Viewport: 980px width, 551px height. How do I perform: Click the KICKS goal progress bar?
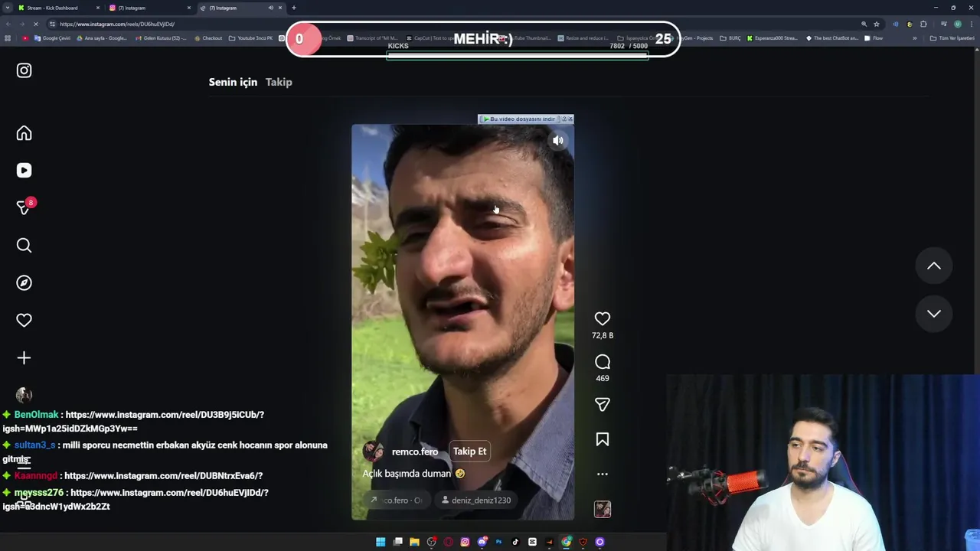coord(518,55)
